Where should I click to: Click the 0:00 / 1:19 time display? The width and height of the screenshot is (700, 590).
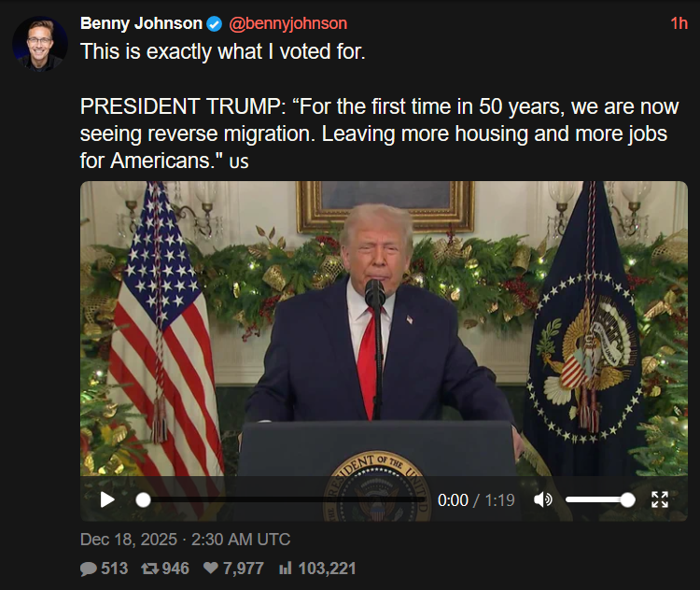tap(476, 500)
